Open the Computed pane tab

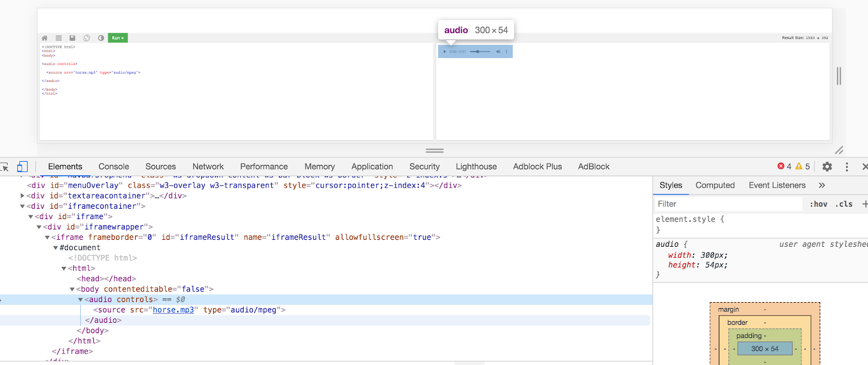[715, 185]
